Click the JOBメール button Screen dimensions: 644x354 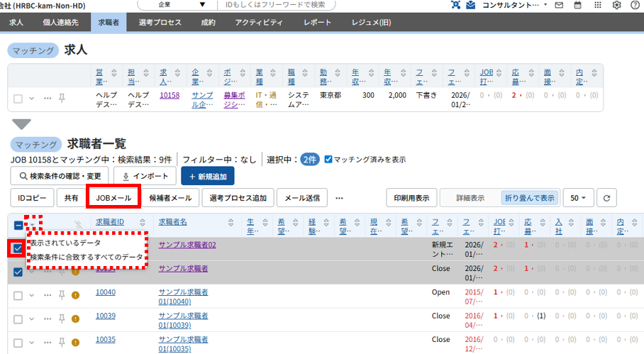tap(113, 198)
